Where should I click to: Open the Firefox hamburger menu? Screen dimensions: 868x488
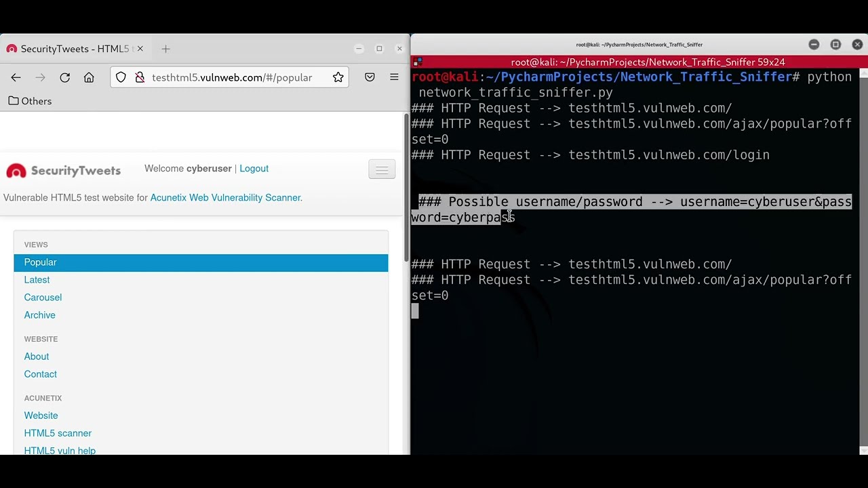point(394,77)
